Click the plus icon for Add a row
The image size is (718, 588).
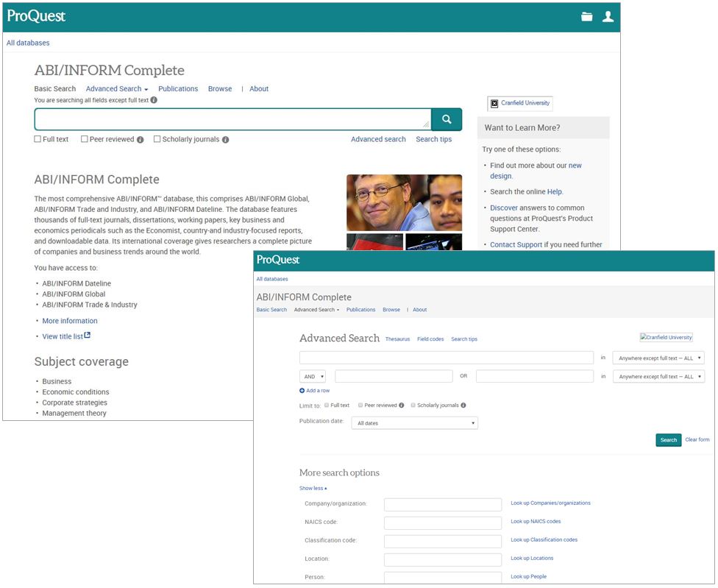pos(302,391)
